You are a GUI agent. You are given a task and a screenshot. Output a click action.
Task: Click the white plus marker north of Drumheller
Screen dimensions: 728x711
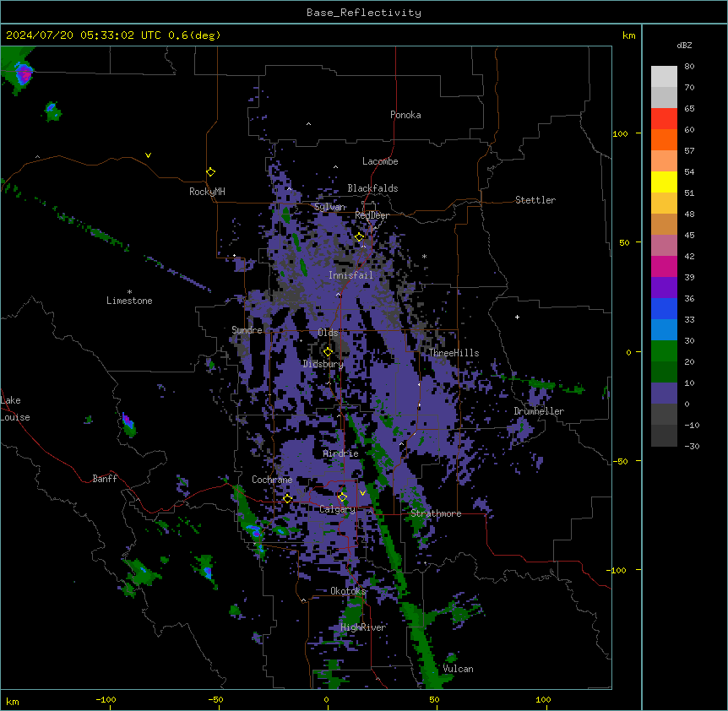(517, 317)
